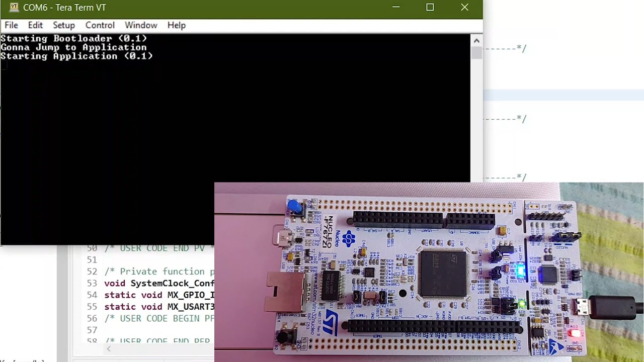This screenshot has width=644, height=362.
Task: Click code line 54 with MX_GPIO
Action: click(x=158, y=295)
